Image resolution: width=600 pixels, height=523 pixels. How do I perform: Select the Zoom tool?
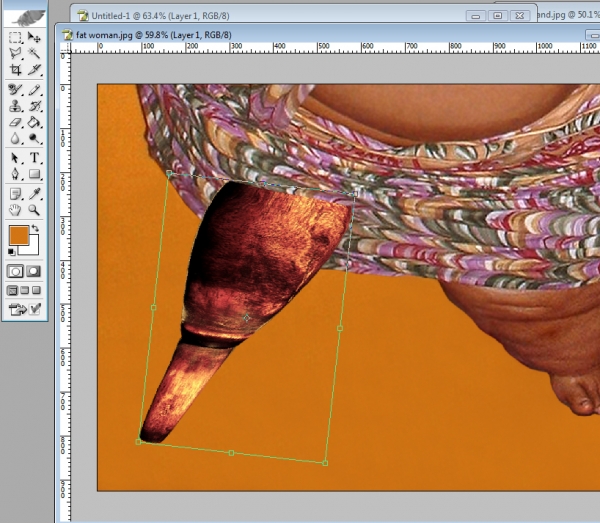(34, 210)
